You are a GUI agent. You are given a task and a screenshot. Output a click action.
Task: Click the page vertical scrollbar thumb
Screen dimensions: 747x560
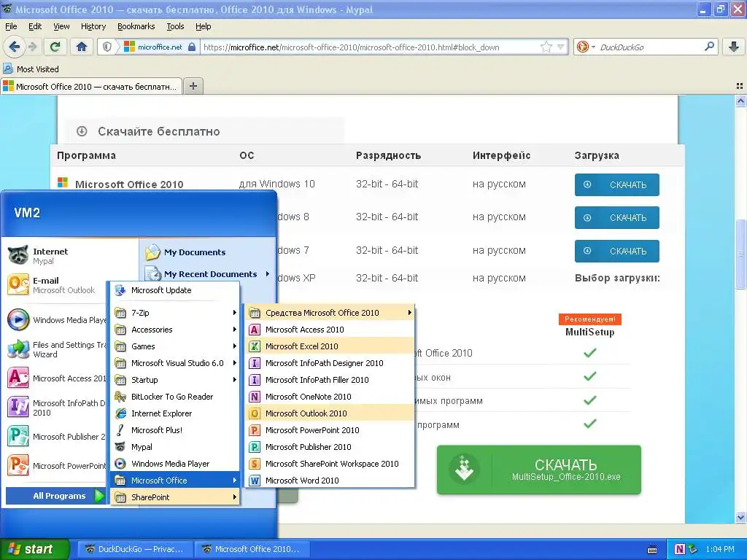[740, 253]
